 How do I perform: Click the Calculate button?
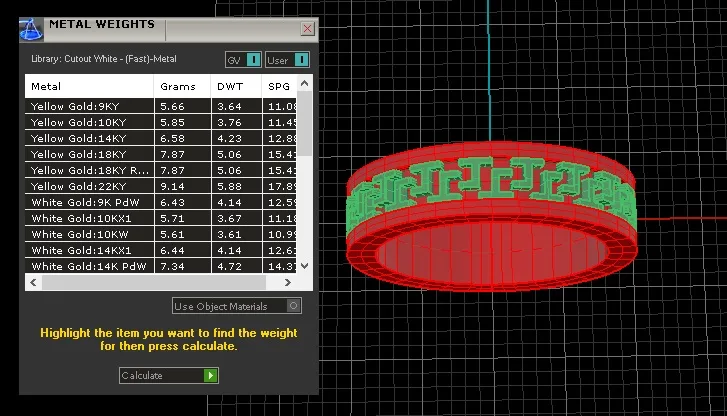pyautogui.click(x=169, y=375)
